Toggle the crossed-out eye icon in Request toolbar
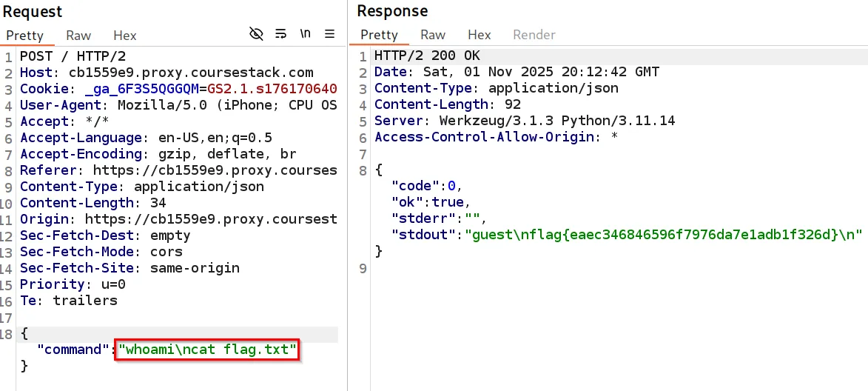868x391 pixels. point(256,34)
